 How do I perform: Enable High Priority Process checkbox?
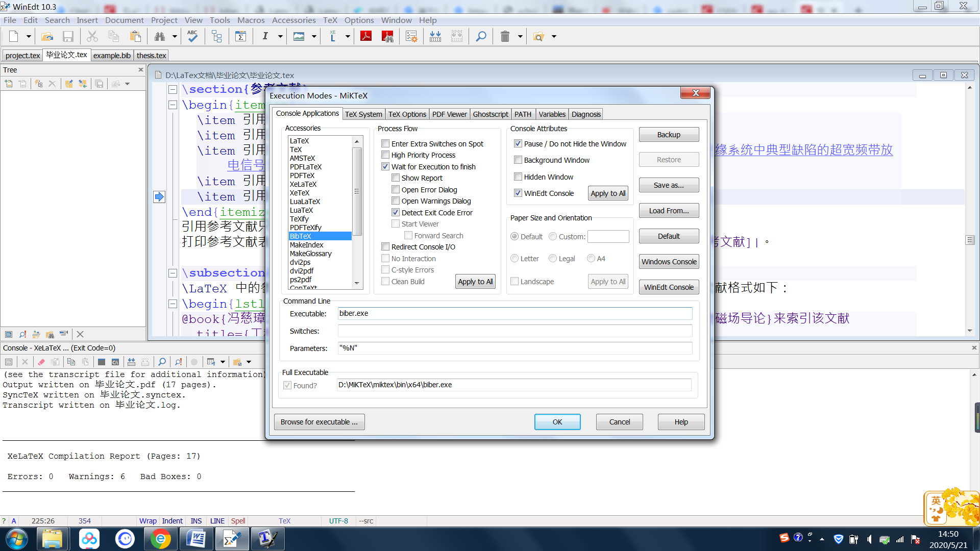(385, 155)
